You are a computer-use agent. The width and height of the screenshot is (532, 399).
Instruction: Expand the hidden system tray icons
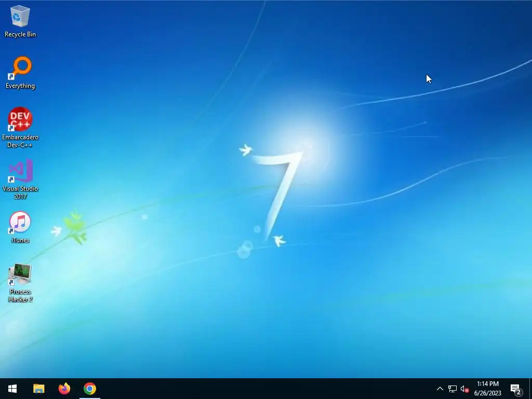(440, 389)
